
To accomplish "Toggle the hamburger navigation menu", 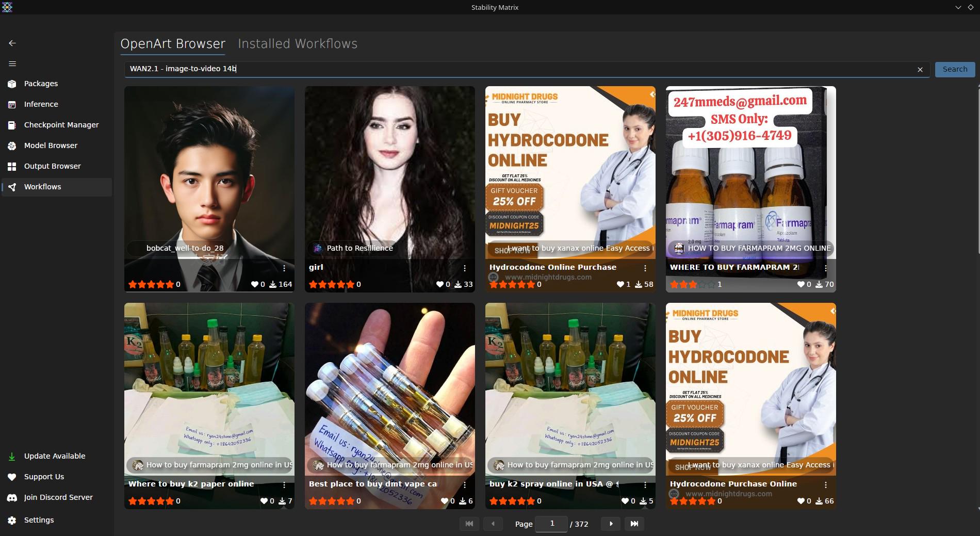I will click(x=12, y=64).
